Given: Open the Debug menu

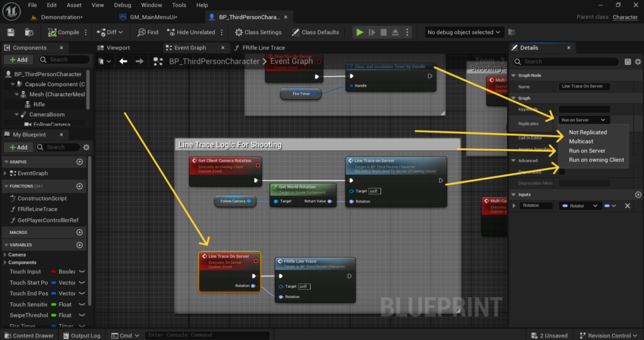Looking at the screenshot, I should pyautogui.click(x=123, y=5).
